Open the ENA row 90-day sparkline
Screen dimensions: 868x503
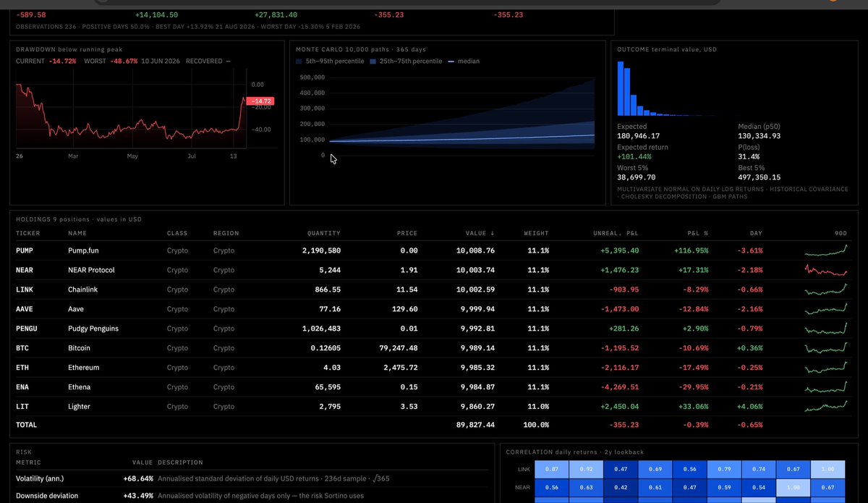[826, 387]
